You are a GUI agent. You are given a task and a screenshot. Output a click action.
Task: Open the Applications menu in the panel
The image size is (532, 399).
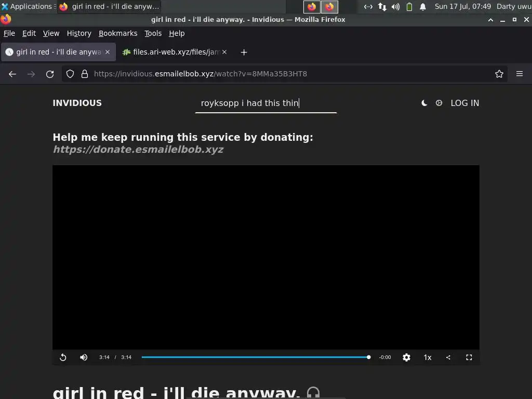(28, 6)
